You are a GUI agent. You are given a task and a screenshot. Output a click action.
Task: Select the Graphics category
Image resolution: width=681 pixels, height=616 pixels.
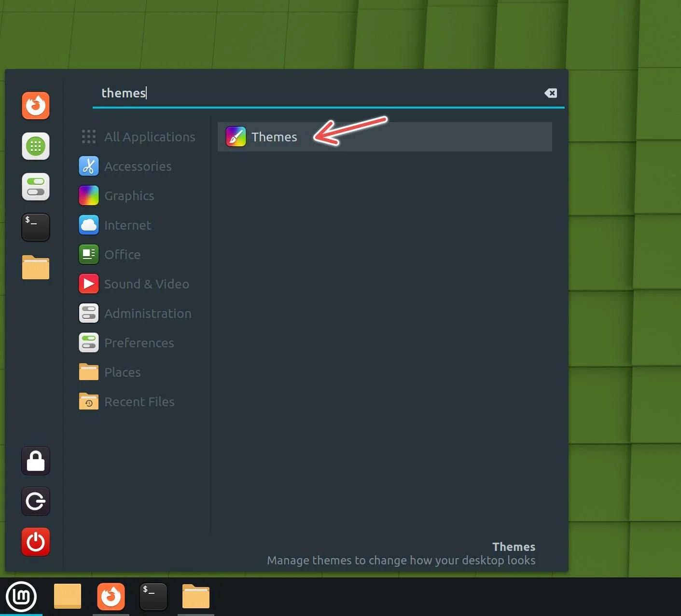[x=117, y=196]
